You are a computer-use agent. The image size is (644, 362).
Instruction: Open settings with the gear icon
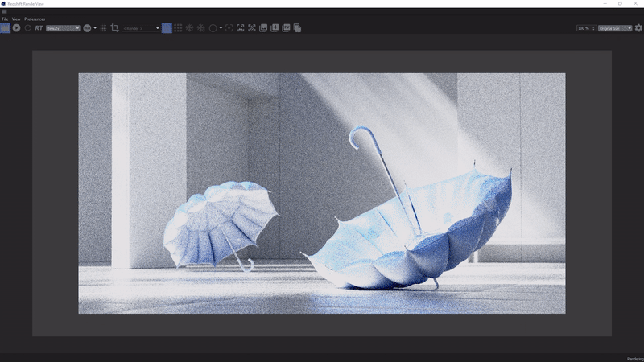(x=638, y=28)
